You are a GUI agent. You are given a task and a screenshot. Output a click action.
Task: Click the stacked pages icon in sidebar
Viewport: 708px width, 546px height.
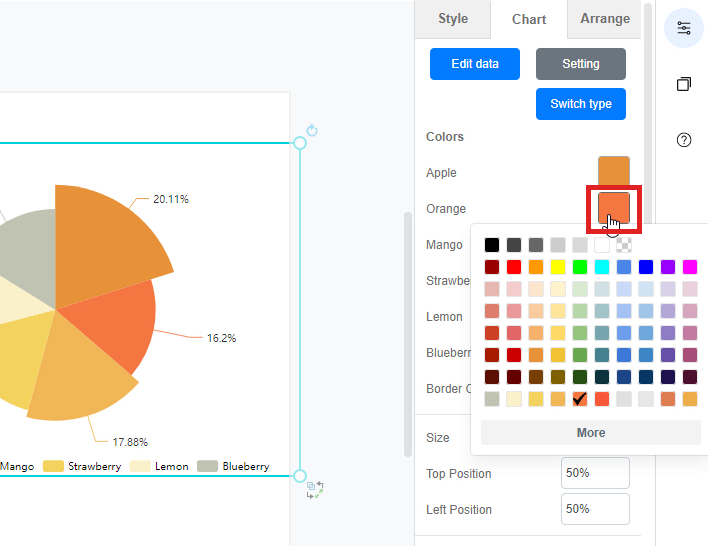(684, 84)
